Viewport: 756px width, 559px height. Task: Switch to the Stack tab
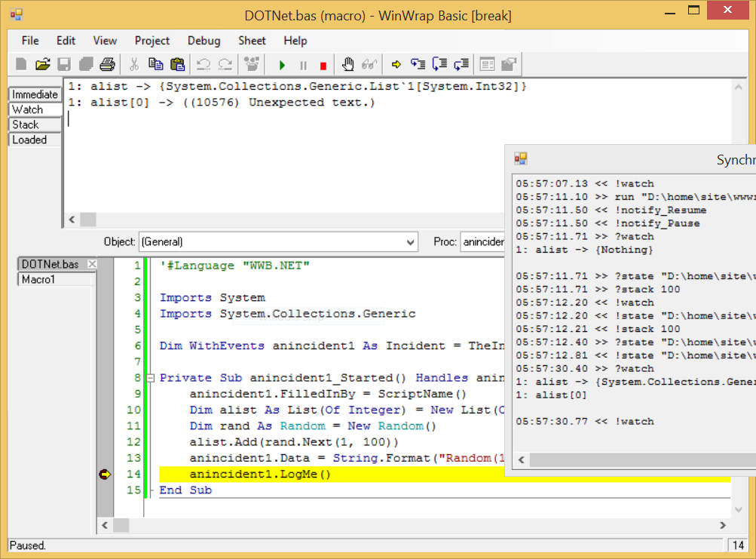[x=35, y=124]
